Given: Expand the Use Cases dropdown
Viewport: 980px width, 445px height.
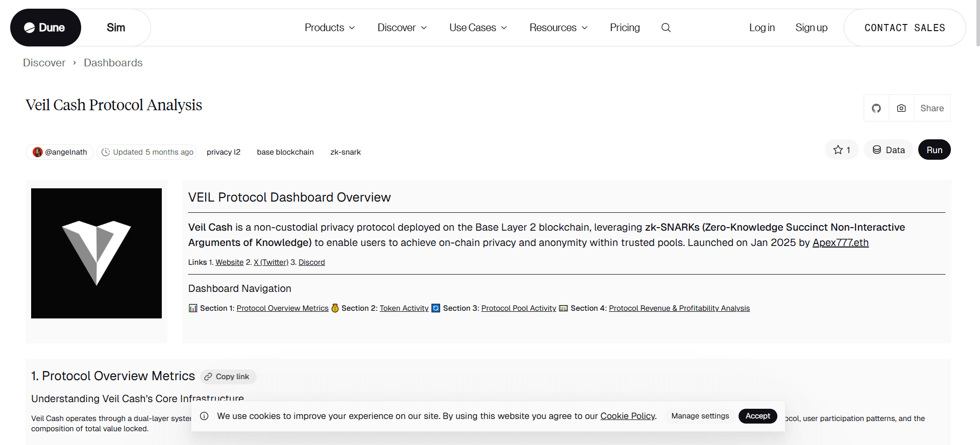Looking at the screenshot, I should (478, 28).
